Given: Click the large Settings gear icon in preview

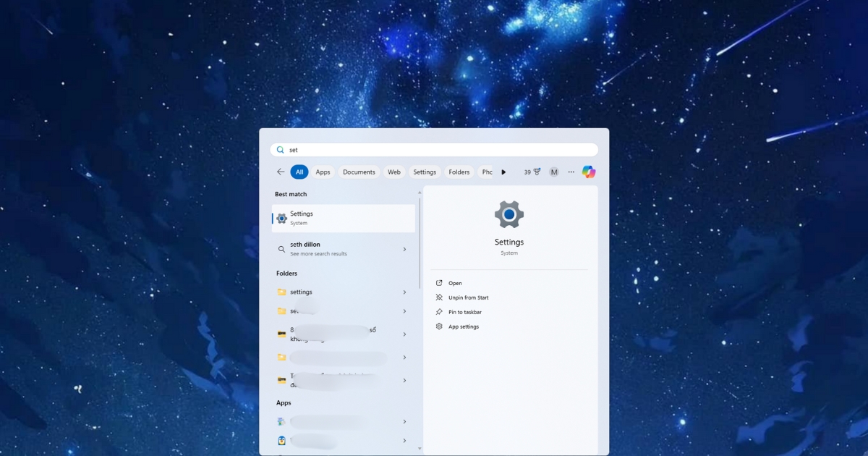Looking at the screenshot, I should 509,214.
